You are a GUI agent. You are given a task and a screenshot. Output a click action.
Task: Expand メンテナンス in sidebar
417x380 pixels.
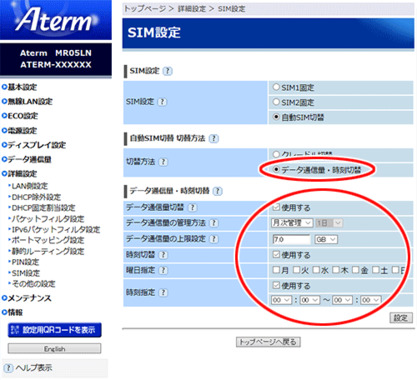pos(27,298)
